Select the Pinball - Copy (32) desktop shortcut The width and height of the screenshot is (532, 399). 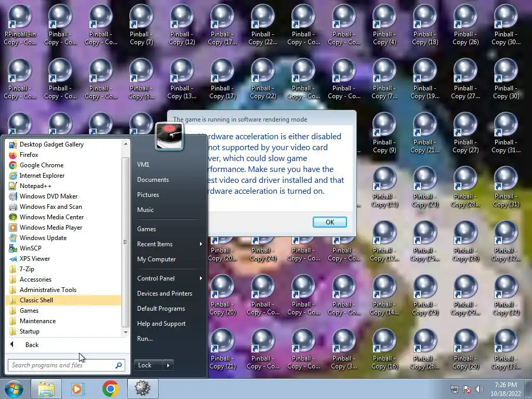pyautogui.click(x=506, y=296)
